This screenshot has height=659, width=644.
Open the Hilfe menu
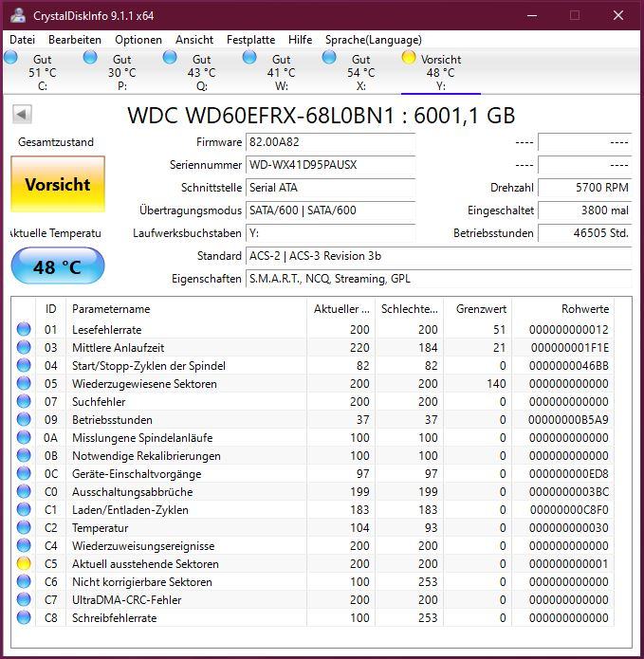[300, 40]
